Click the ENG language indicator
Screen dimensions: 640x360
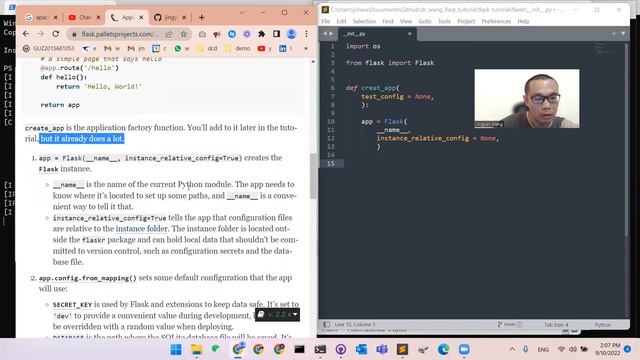tap(543, 349)
